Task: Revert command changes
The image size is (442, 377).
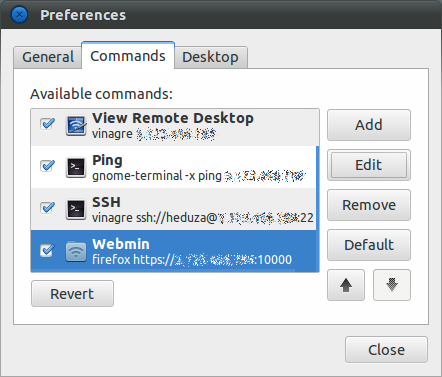Action: click(x=72, y=294)
